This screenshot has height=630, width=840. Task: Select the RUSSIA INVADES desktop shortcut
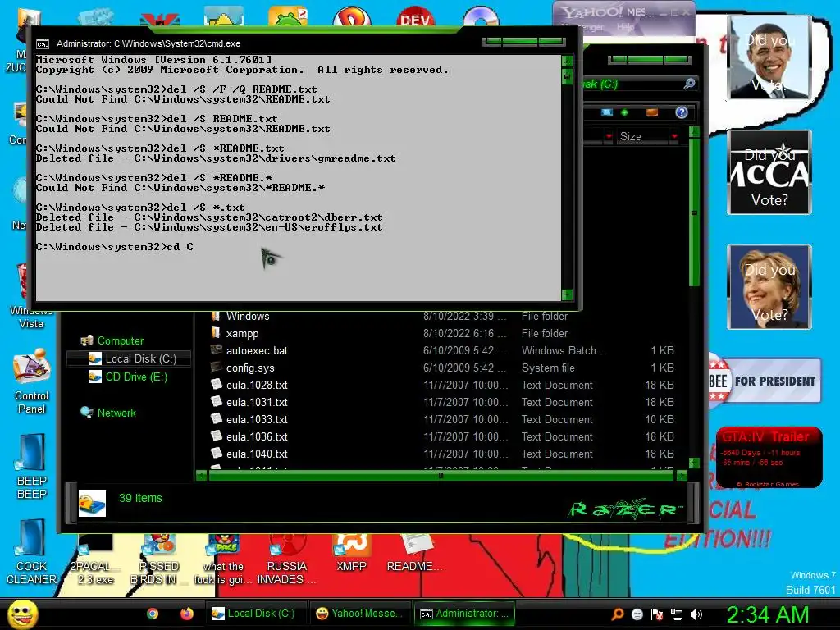pos(286,559)
